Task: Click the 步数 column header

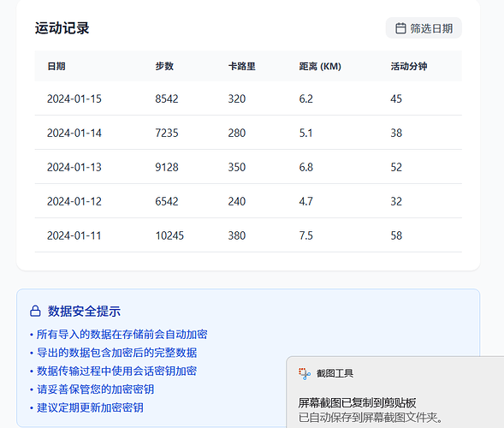Action: [x=164, y=66]
